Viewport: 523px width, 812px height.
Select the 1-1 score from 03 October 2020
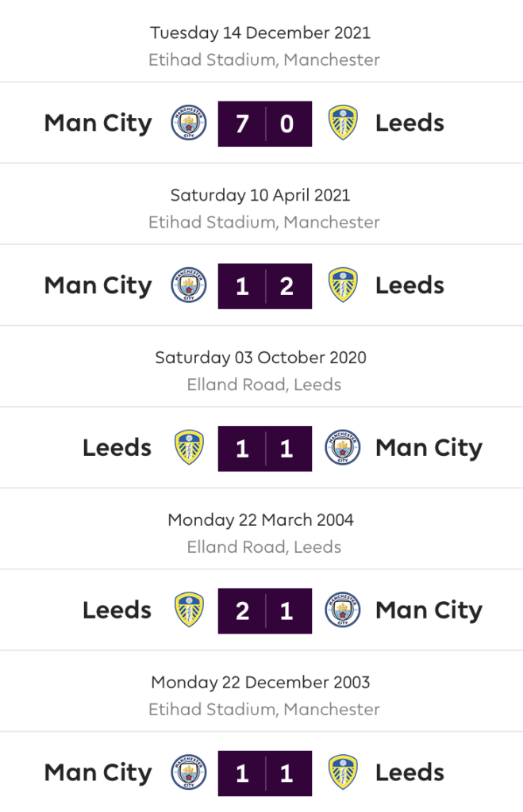pyautogui.click(x=265, y=449)
